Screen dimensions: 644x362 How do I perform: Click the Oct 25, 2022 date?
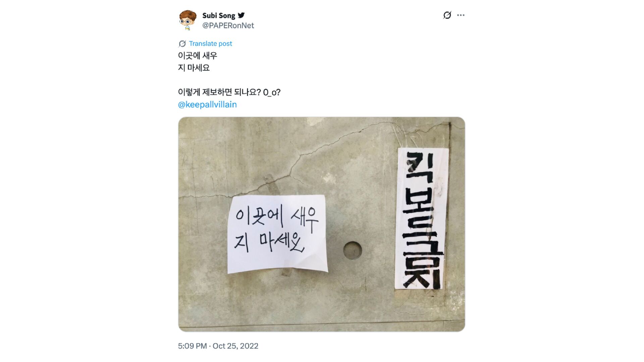(235, 346)
